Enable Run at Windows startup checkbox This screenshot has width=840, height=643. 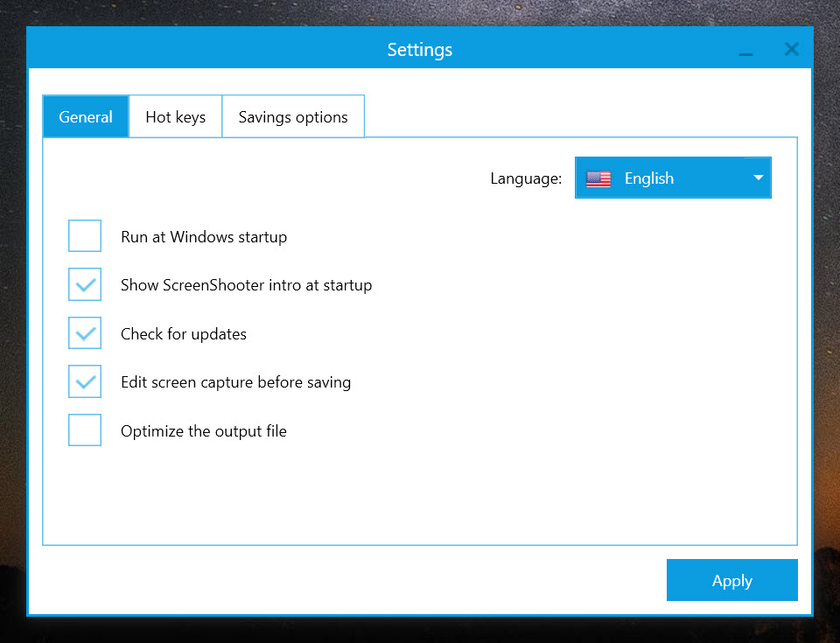click(x=85, y=236)
